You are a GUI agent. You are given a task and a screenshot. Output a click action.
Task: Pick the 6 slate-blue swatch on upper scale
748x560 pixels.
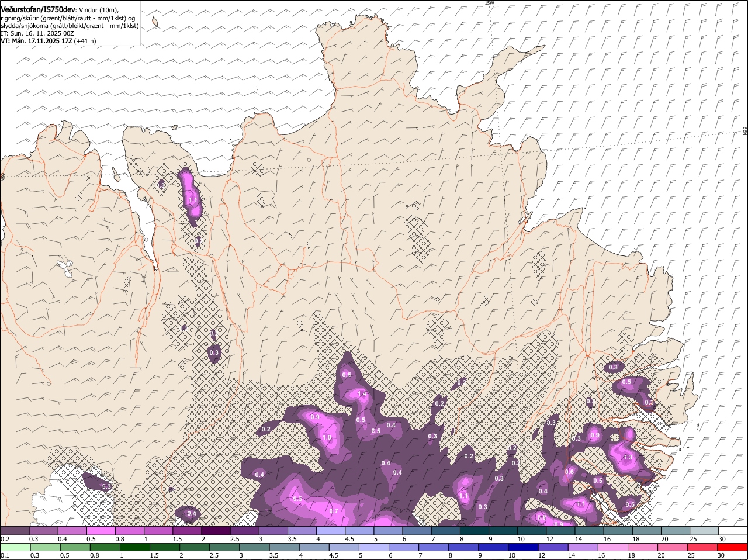tap(417, 530)
